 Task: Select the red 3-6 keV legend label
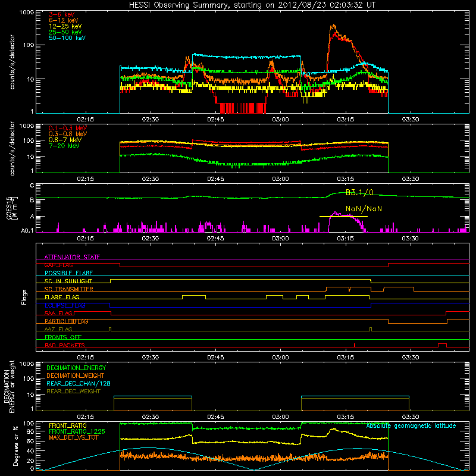[x=62, y=14]
